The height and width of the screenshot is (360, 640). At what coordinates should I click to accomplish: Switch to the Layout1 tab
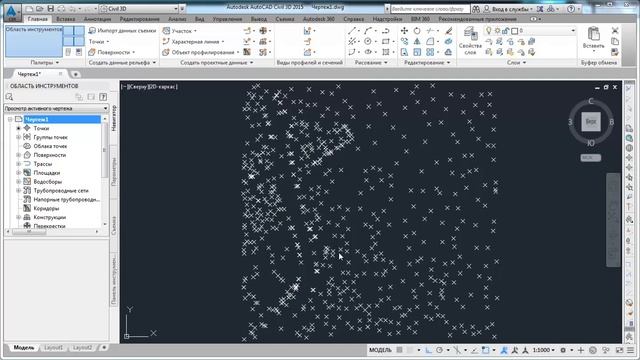click(54, 348)
